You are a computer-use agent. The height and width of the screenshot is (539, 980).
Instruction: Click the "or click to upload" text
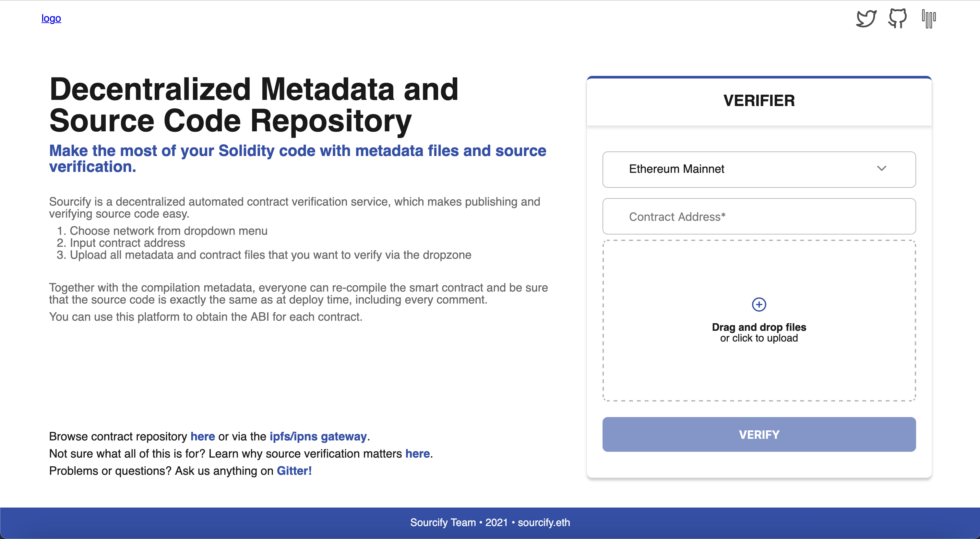(759, 338)
